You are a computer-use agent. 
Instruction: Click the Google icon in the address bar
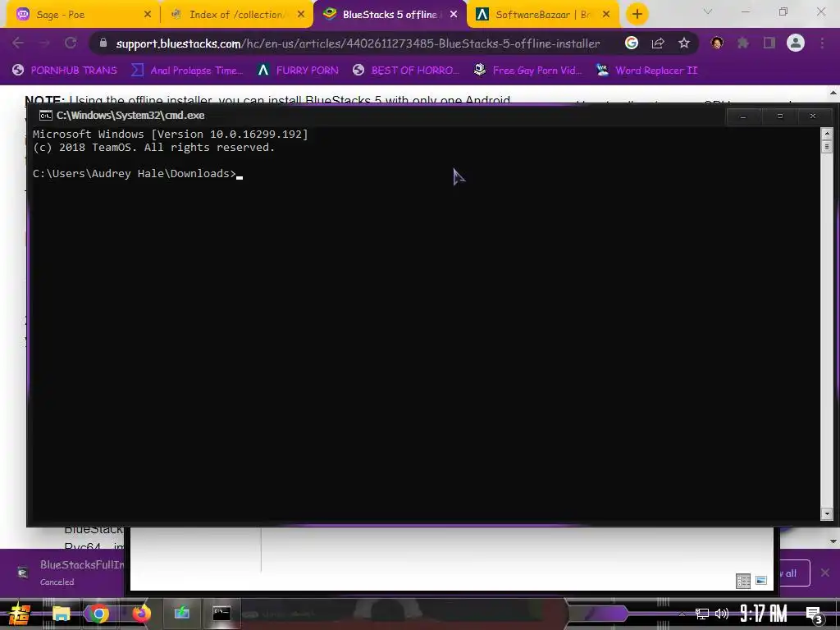click(632, 43)
